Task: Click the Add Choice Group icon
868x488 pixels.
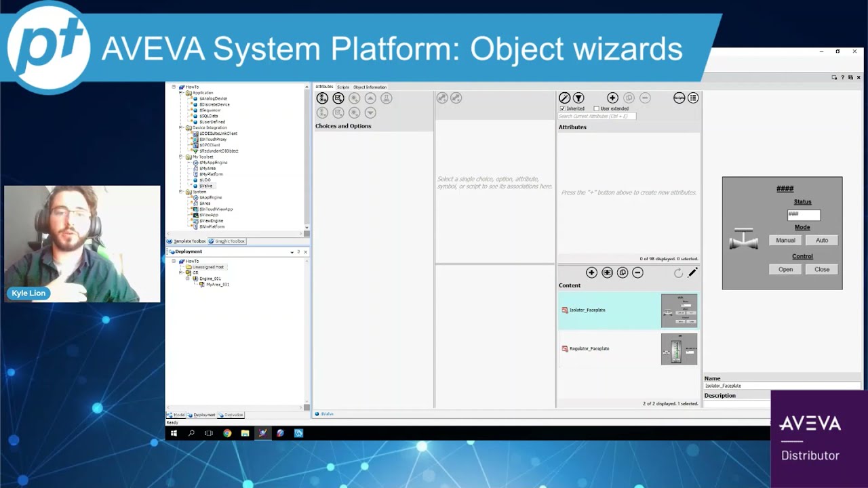Action: 323,98
